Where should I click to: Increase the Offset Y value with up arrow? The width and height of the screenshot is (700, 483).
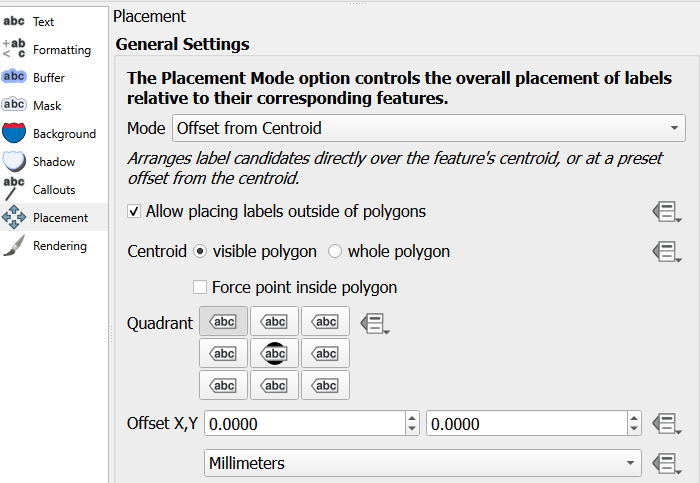point(634,418)
